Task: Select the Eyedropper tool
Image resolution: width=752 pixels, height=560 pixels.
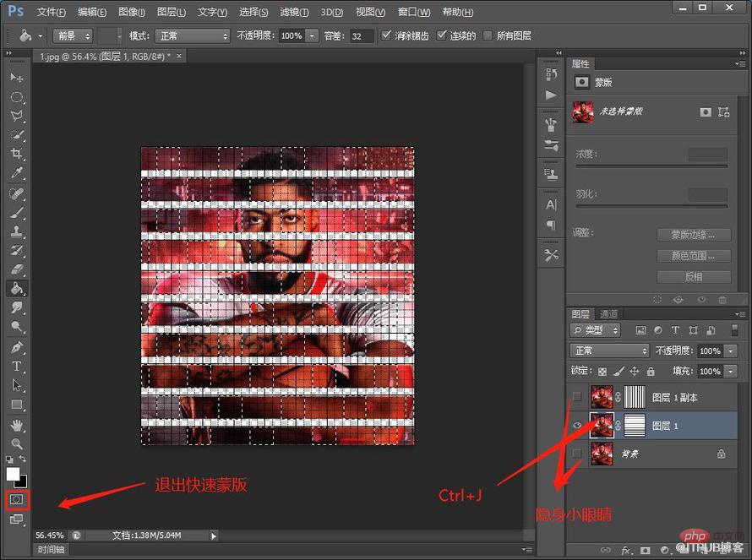Action: [x=16, y=173]
